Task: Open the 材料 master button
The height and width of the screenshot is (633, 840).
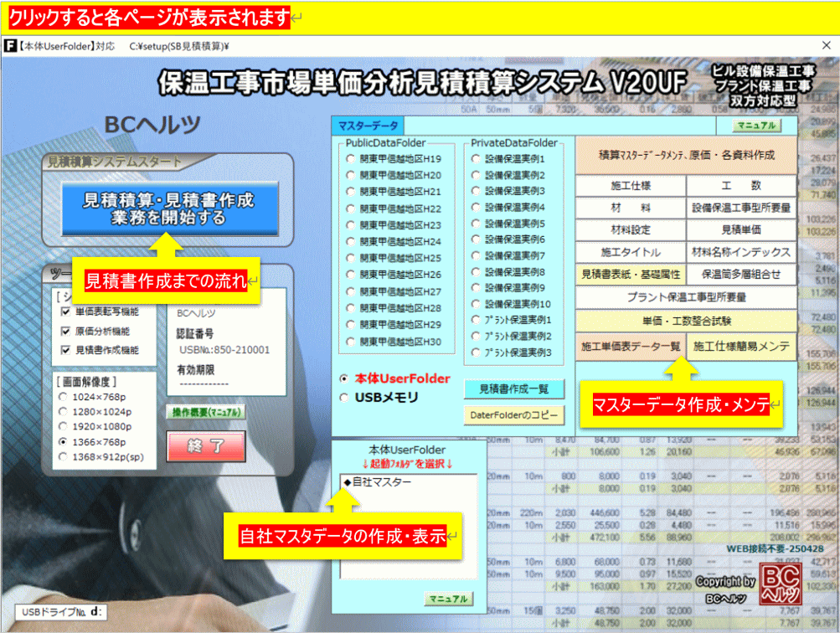Action: (x=631, y=208)
